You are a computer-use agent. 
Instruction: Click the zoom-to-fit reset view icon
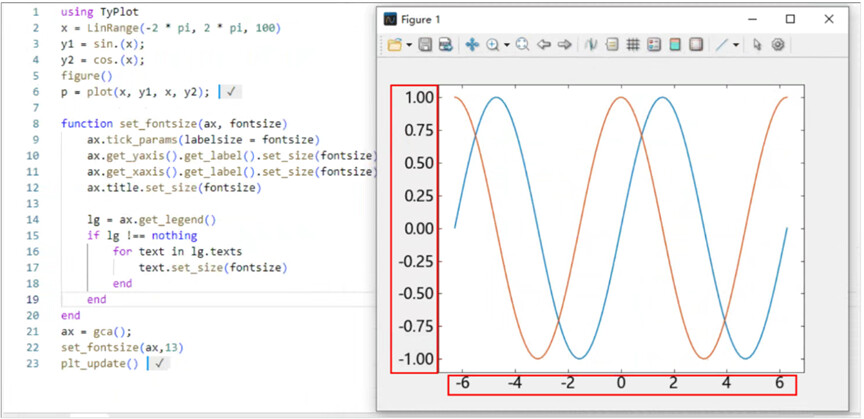522,45
